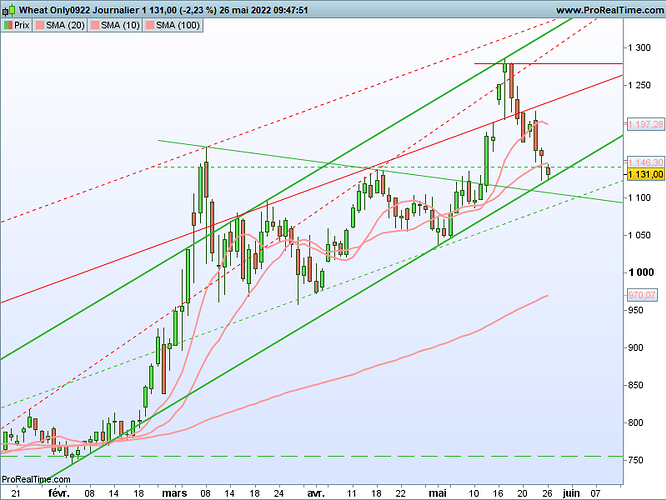Click the Prix legend color icon
Viewport: 666px width, 500px height.
point(8,23)
